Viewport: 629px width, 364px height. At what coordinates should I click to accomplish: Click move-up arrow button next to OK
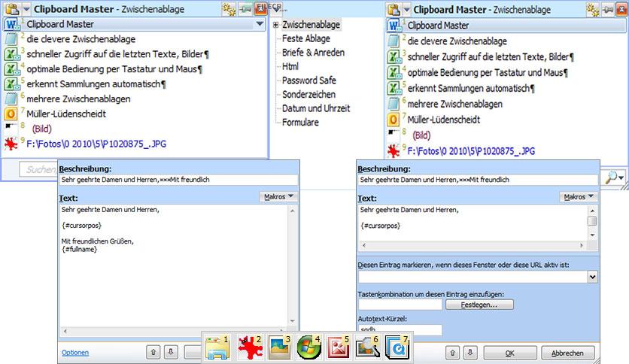point(452,353)
